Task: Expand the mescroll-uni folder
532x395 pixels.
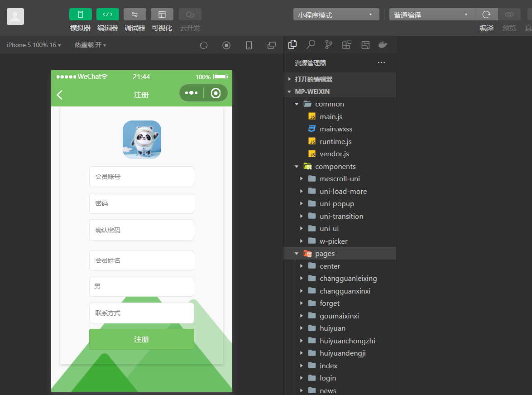Action: click(340, 179)
